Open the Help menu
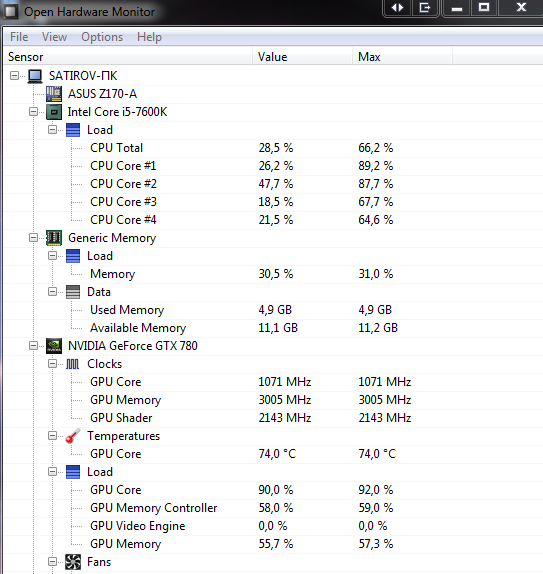Screen dimensions: 543x574 click(149, 37)
